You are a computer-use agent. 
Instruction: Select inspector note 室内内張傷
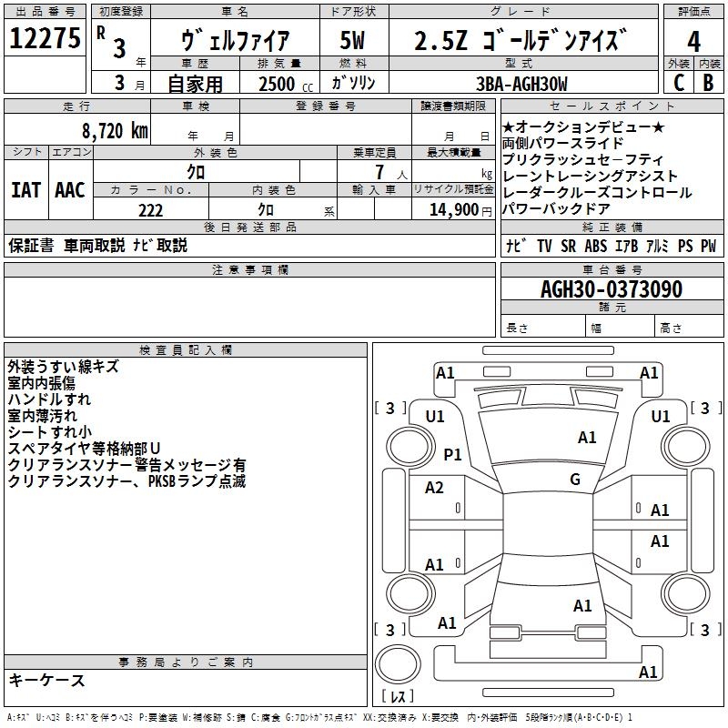pyautogui.click(x=41, y=383)
